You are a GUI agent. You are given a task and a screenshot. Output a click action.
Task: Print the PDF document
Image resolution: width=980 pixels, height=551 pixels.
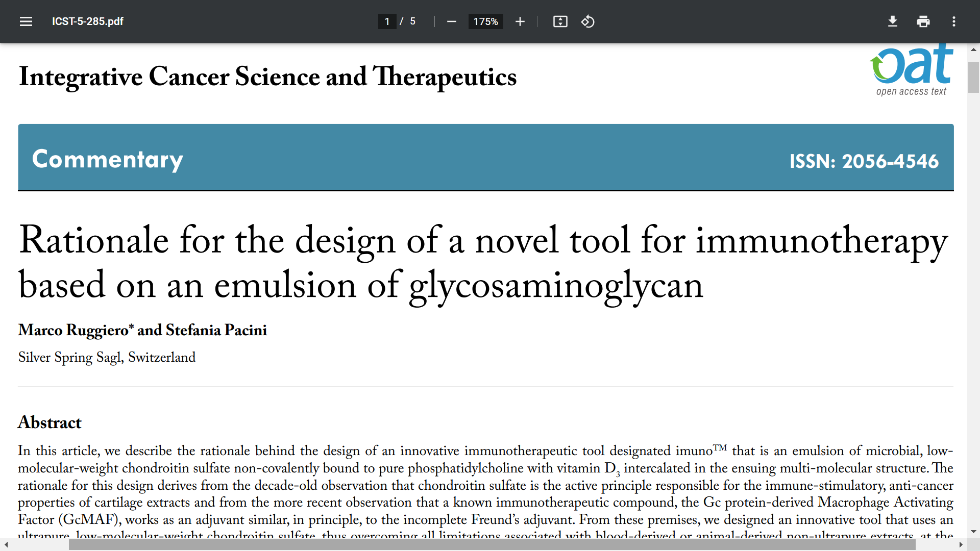[x=923, y=21]
